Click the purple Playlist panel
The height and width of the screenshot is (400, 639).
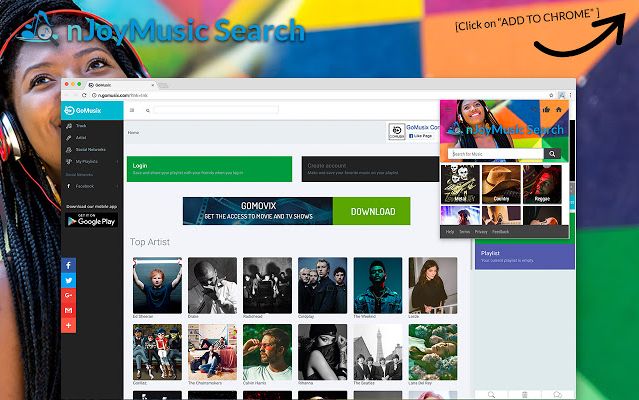point(525,257)
